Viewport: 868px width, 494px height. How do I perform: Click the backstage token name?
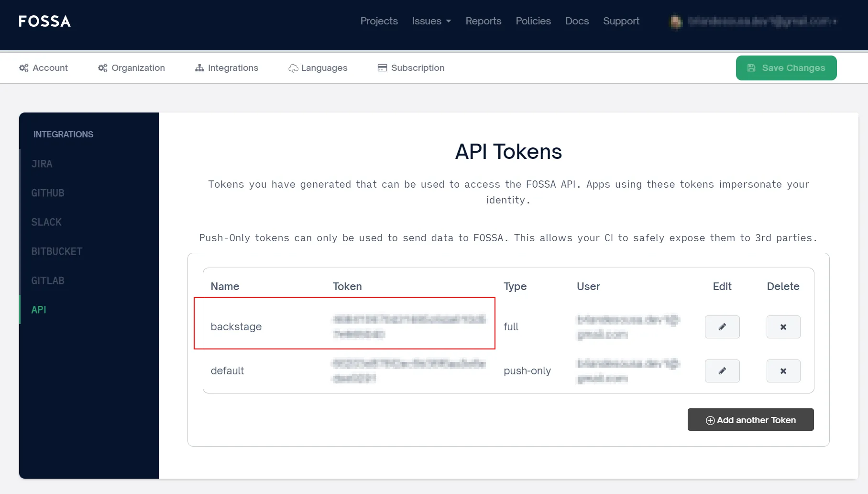tap(236, 326)
